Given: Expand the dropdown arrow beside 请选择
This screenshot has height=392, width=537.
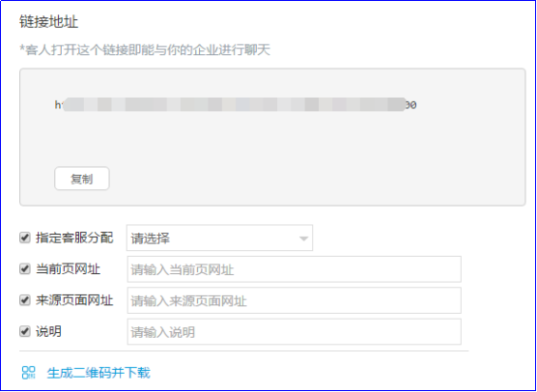Looking at the screenshot, I should (304, 238).
